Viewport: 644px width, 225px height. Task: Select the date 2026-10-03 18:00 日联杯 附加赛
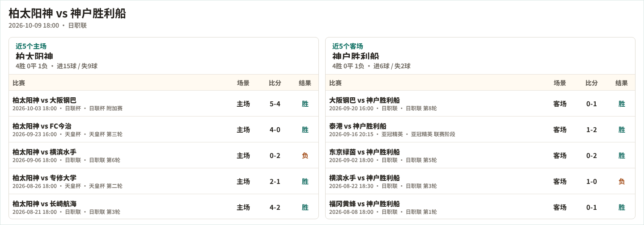click(68, 108)
